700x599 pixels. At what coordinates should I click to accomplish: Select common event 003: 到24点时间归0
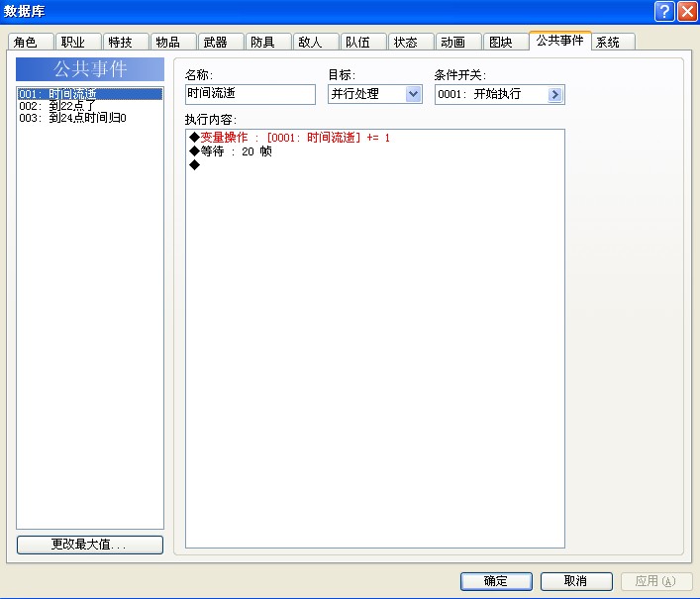coord(90,118)
